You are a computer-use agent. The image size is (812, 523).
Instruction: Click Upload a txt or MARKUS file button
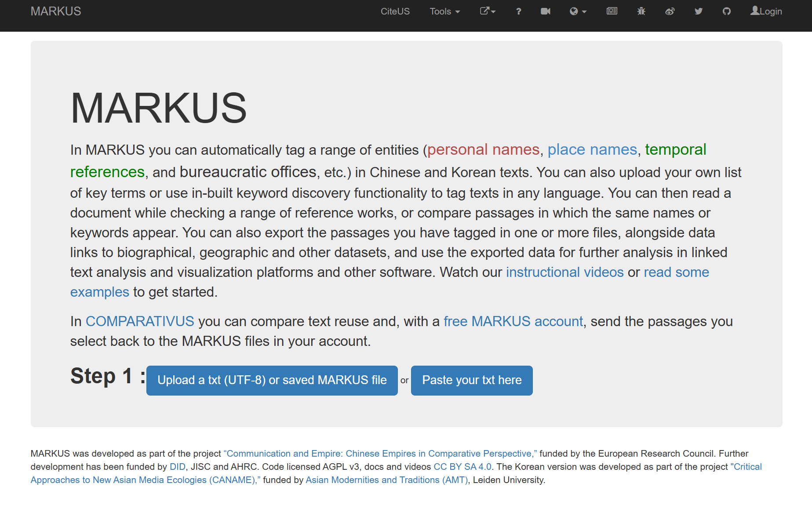(272, 381)
